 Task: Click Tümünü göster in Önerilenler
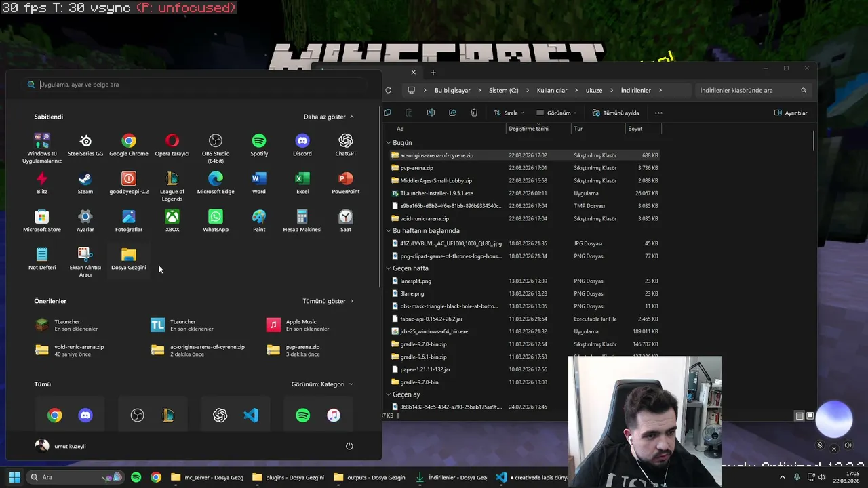click(x=328, y=301)
